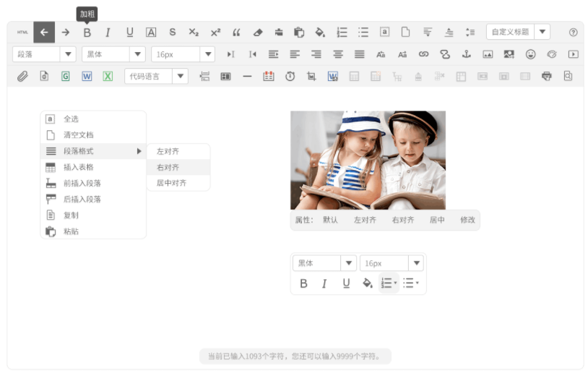The width and height of the screenshot is (588, 384).
Task: Toggle the font border icon
Action: point(151,33)
